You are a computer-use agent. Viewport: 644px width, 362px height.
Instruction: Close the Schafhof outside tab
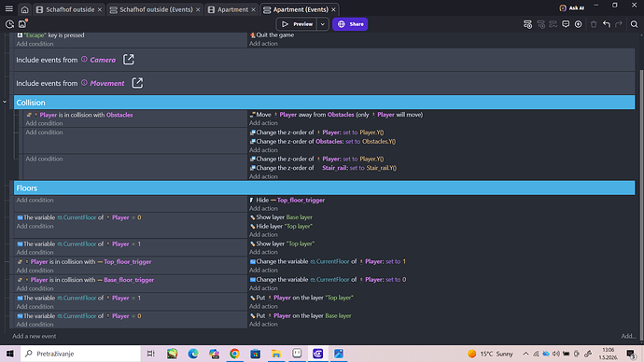(100, 9)
